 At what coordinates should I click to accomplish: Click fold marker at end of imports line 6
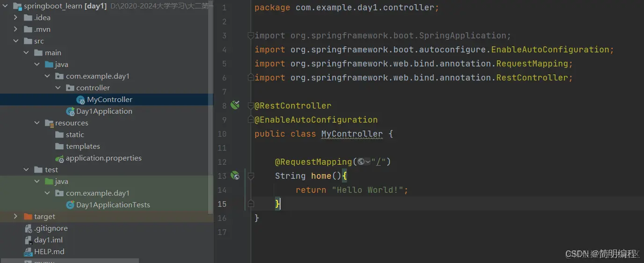pyautogui.click(x=251, y=78)
